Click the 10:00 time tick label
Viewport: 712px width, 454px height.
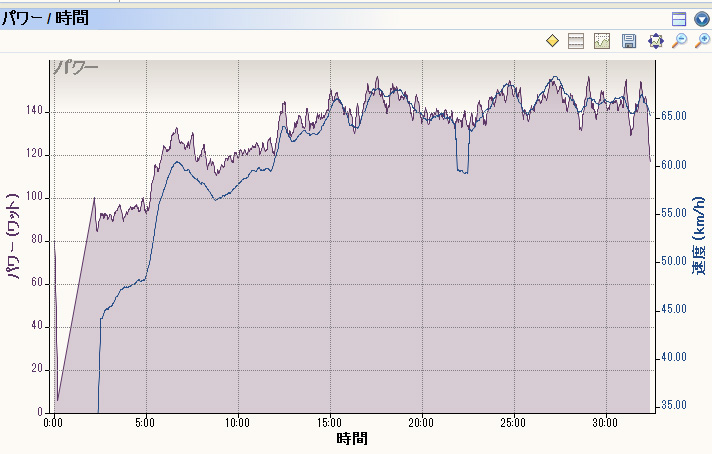[237, 423]
